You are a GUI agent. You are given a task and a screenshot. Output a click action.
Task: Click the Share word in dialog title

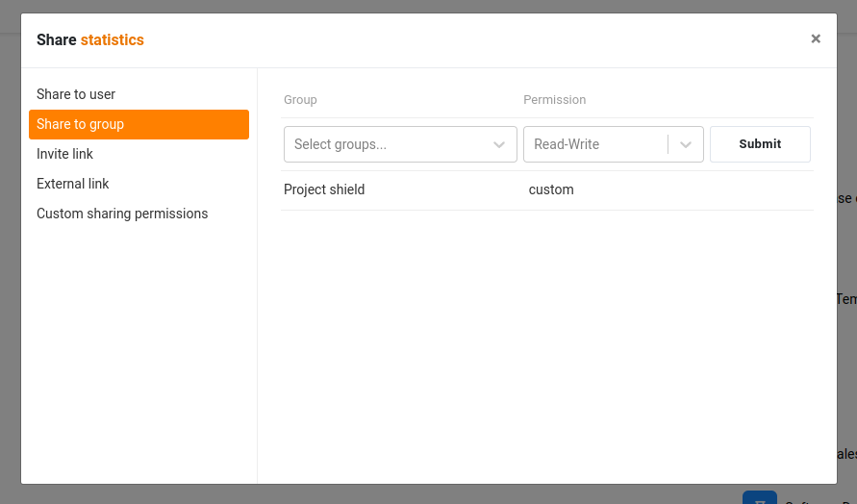tap(57, 39)
